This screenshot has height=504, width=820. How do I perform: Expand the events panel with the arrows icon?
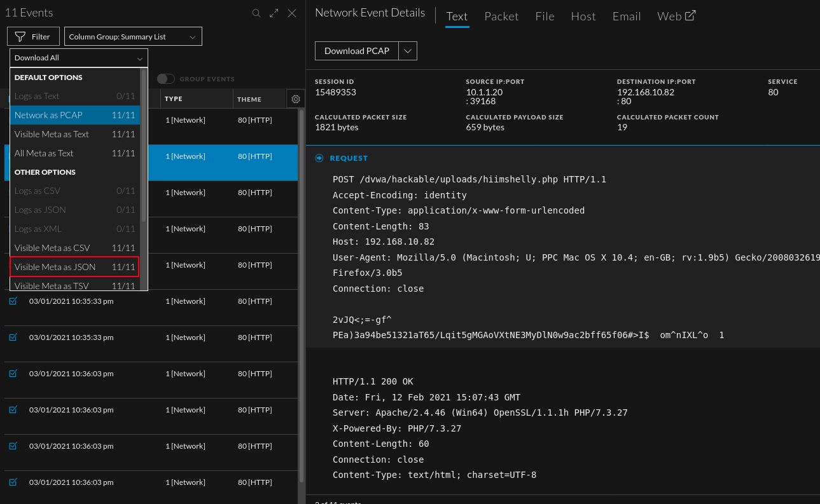pyautogui.click(x=274, y=13)
